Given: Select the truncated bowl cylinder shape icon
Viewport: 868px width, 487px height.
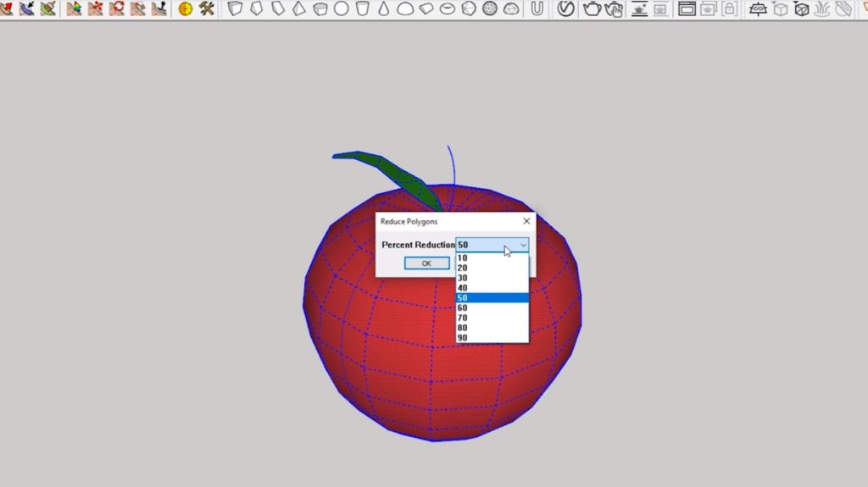Looking at the screenshot, I should click(320, 8).
